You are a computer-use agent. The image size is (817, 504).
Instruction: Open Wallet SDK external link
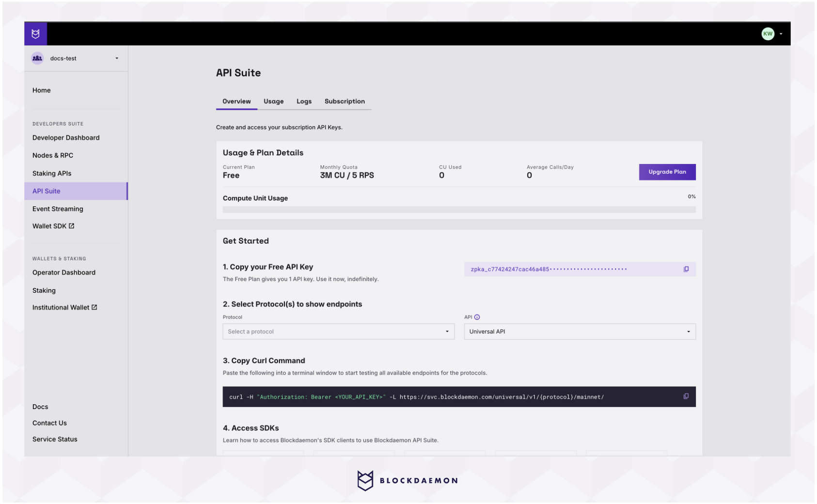(x=53, y=226)
